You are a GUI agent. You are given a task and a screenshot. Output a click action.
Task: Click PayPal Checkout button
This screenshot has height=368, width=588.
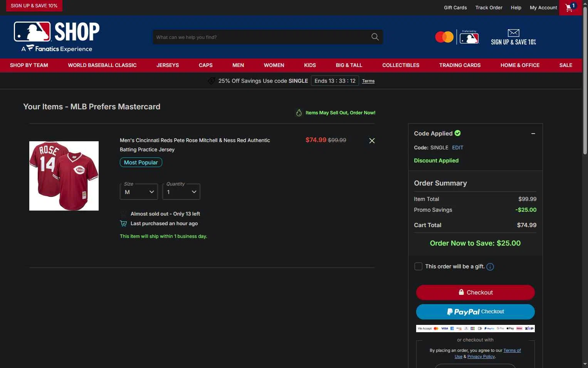[475, 312]
